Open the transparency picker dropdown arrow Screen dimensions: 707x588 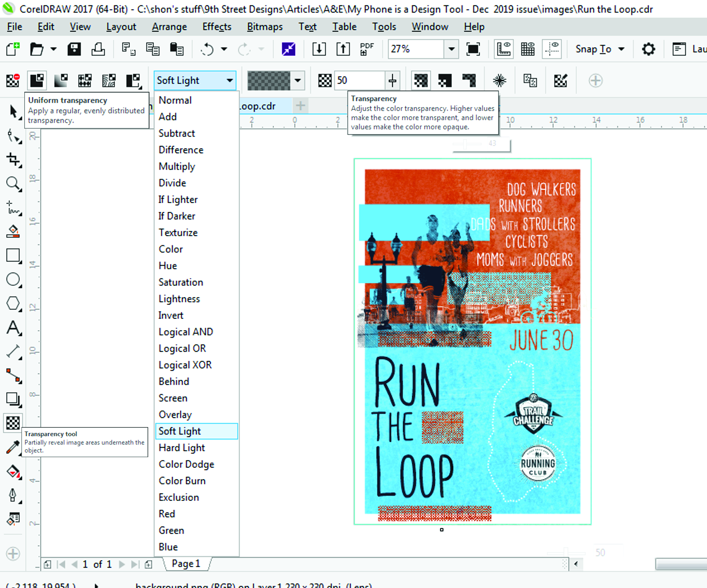(x=298, y=80)
